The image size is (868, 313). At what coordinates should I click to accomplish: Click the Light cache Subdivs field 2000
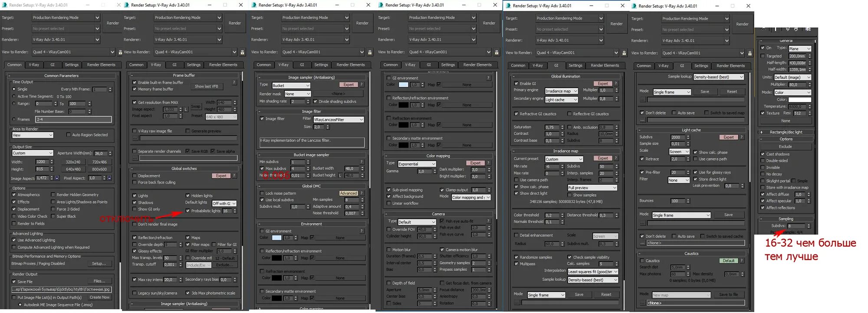pyautogui.click(x=677, y=137)
